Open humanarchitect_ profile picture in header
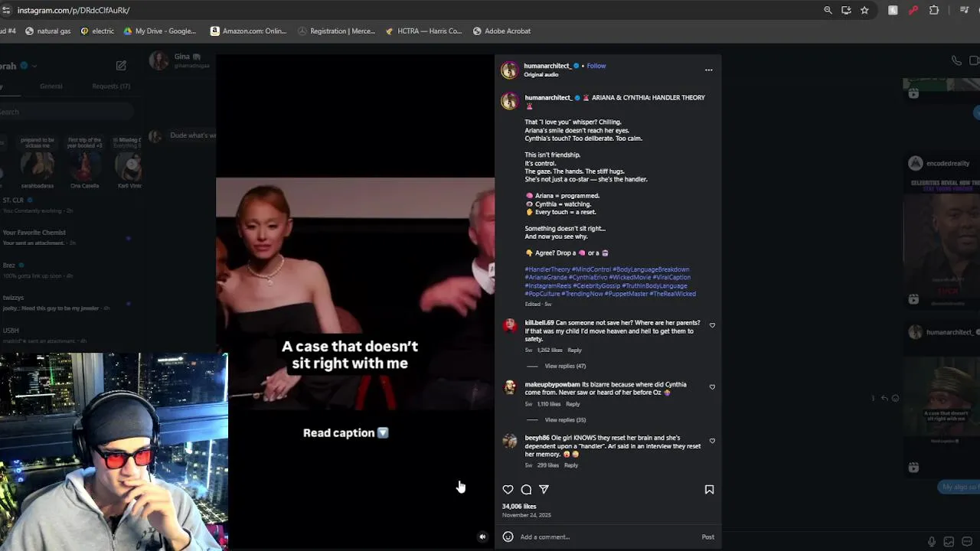Screen dimensions: 980x551 (509, 70)
